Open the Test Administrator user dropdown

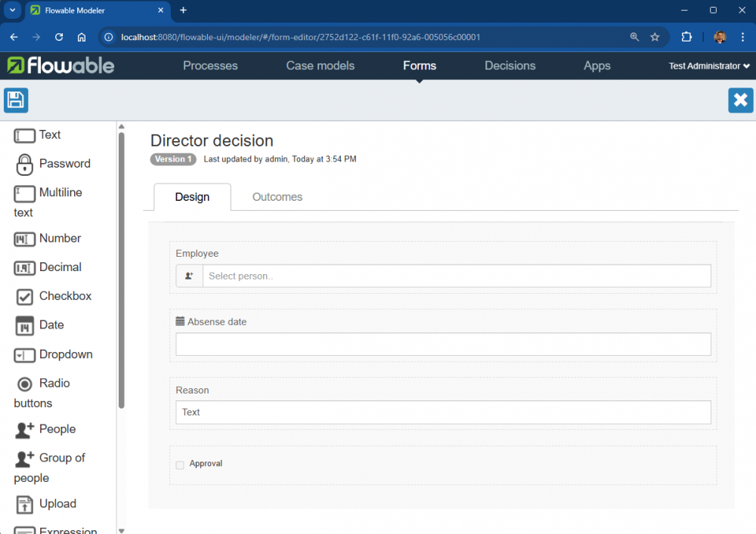click(x=708, y=66)
